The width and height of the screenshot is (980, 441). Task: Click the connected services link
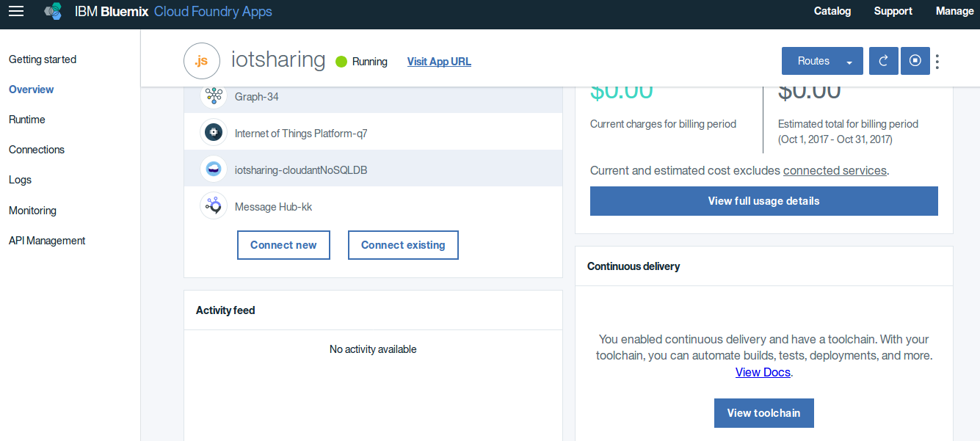tap(835, 170)
